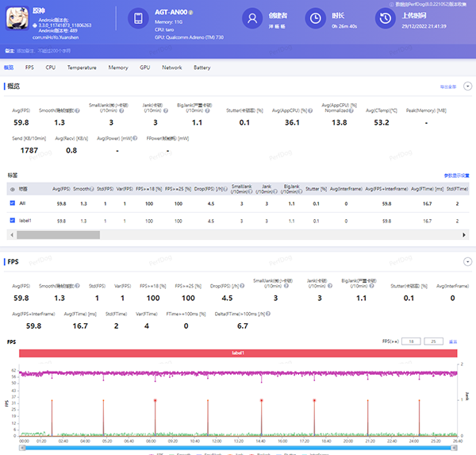476x455 pixels.
Task: Collapse the FPS section with chevron
Action: click(x=468, y=261)
